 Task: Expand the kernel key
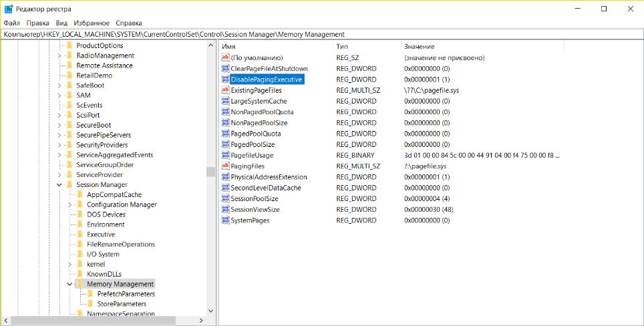click(x=70, y=264)
